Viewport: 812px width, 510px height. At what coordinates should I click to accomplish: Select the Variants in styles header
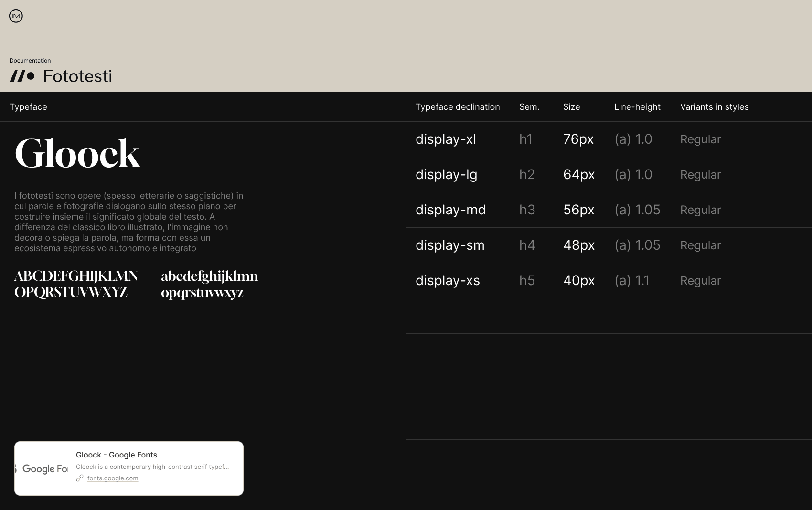point(714,107)
